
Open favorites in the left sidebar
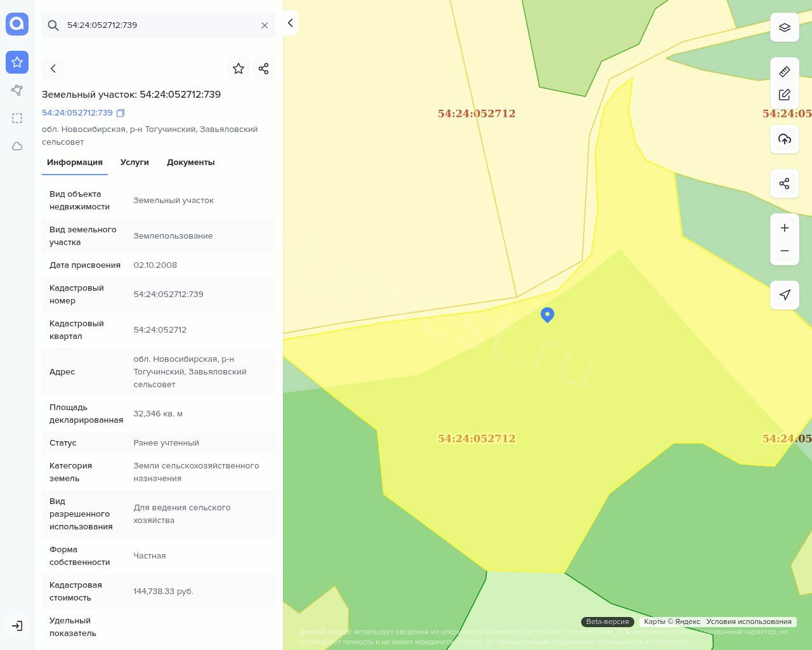coord(17,62)
